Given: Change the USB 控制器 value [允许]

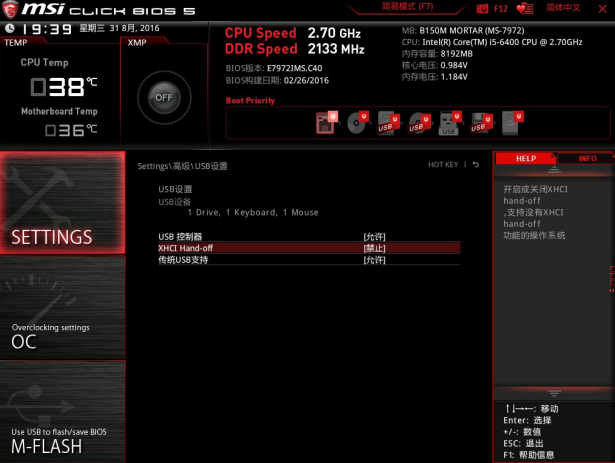Looking at the screenshot, I should click(x=374, y=237).
